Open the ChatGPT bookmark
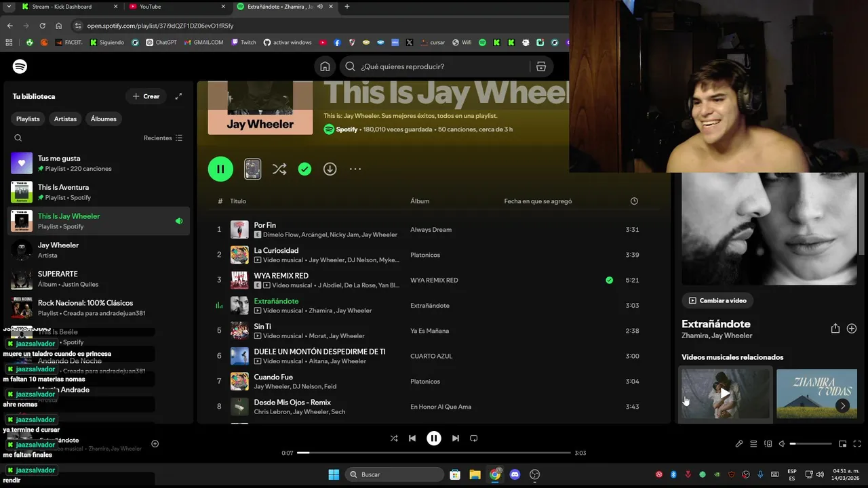This screenshot has height=488, width=868. point(161,42)
